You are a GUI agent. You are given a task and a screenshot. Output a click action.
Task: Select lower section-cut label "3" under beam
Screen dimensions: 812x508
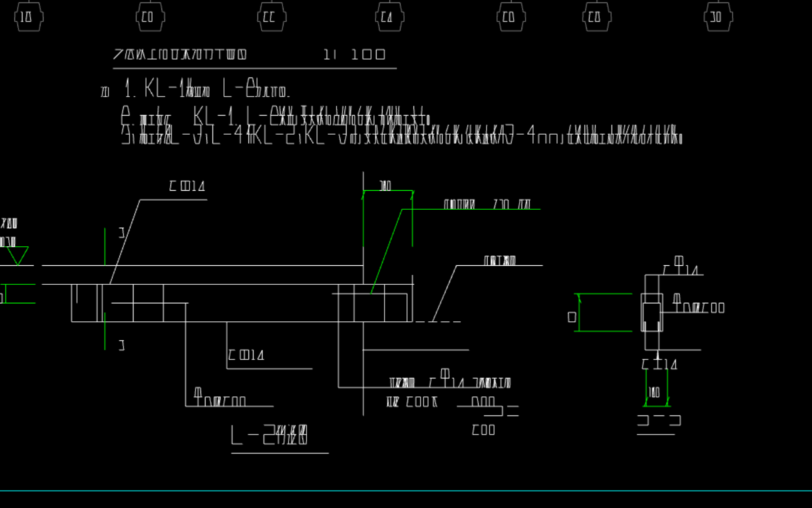pyautogui.click(x=121, y=345)
